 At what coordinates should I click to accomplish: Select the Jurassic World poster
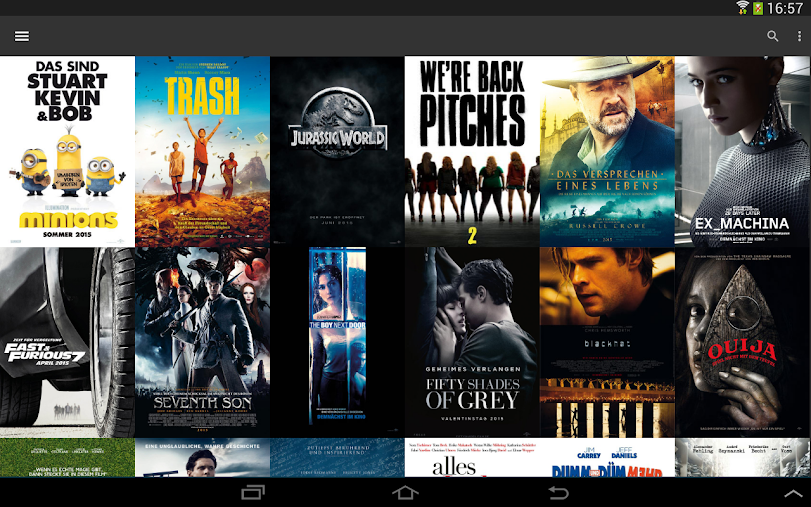click(337, 152)
